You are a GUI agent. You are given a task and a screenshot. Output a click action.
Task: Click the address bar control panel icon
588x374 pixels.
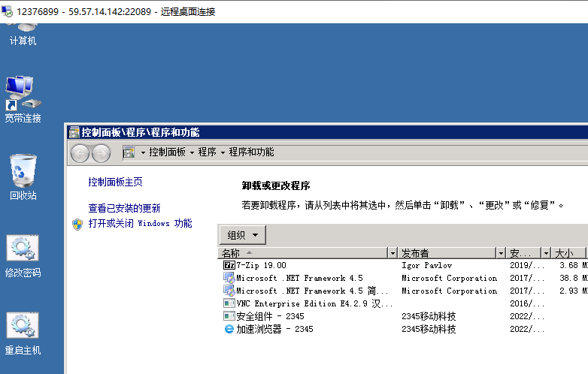pyautogui.click(x=129, y=152)
